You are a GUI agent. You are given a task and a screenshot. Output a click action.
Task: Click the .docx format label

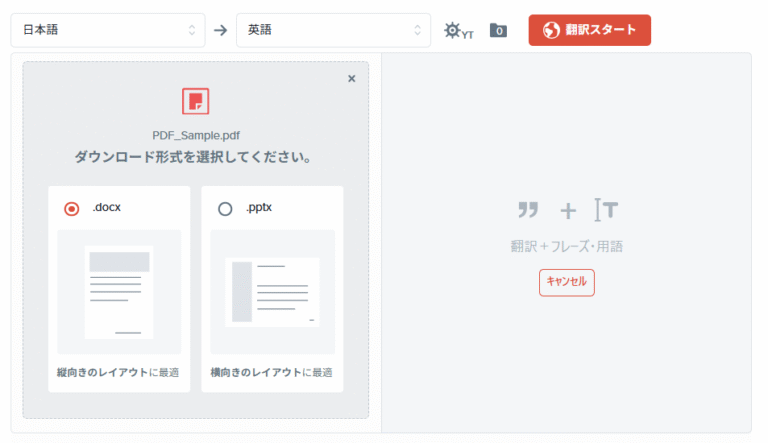pyautogui.click(x=106, y=207)
